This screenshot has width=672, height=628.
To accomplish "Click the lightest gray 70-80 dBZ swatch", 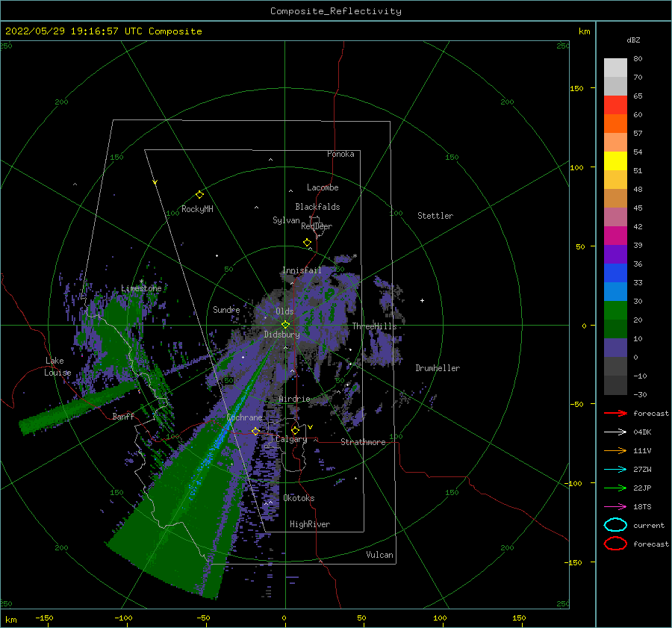I will [x=615, y=68].
